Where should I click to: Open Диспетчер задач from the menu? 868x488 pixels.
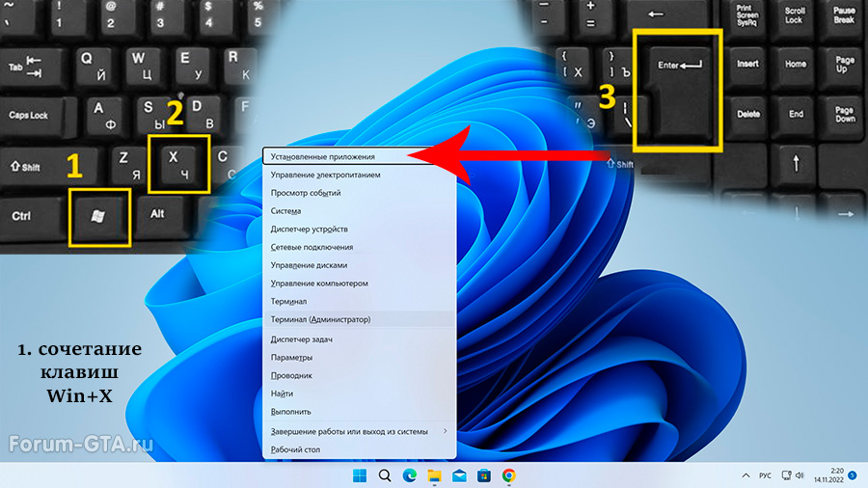coord(359,339)
